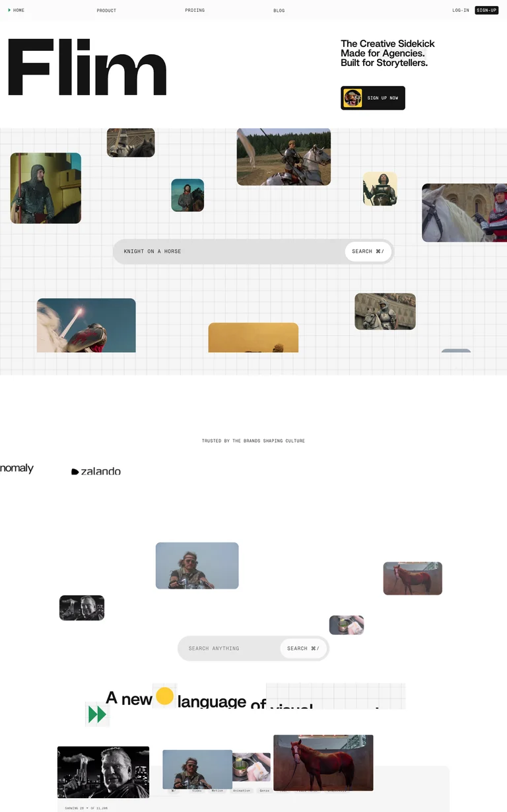Click the large Flim logo

pyautogui.click(x=86, y=67)
